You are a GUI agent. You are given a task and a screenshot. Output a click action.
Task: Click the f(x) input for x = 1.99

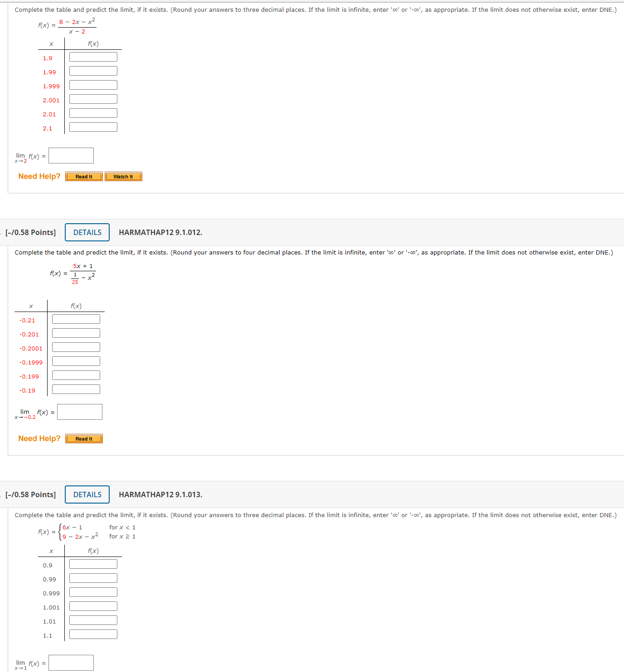[x=93, y=71]
